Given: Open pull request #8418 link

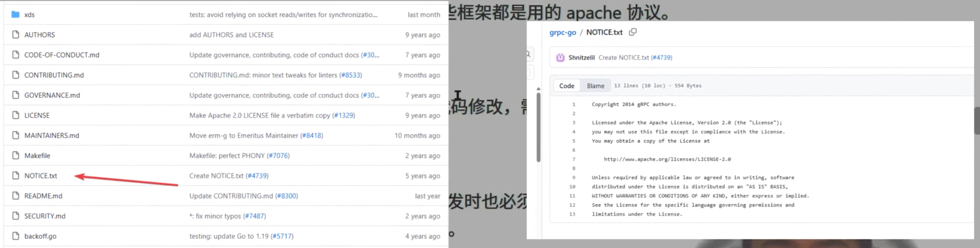Looking at the screenshot, I should click(312, 135).
